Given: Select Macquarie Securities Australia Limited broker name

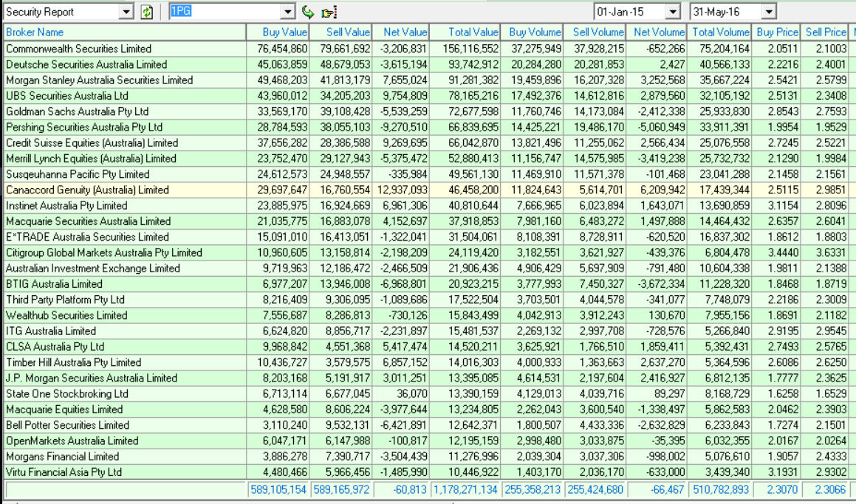Looking at the screenshot, I should 89,221.
